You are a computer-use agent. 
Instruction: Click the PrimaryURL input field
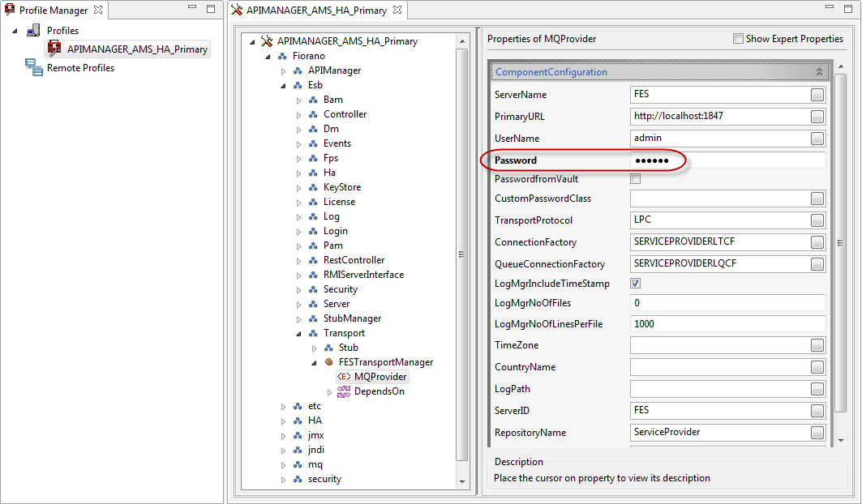coord(720,116)
